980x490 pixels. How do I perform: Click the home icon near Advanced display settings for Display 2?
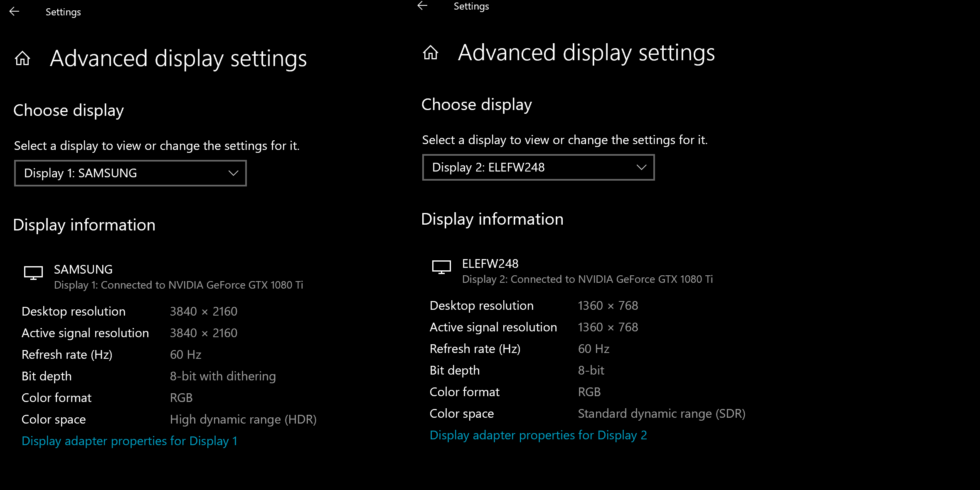431,53
